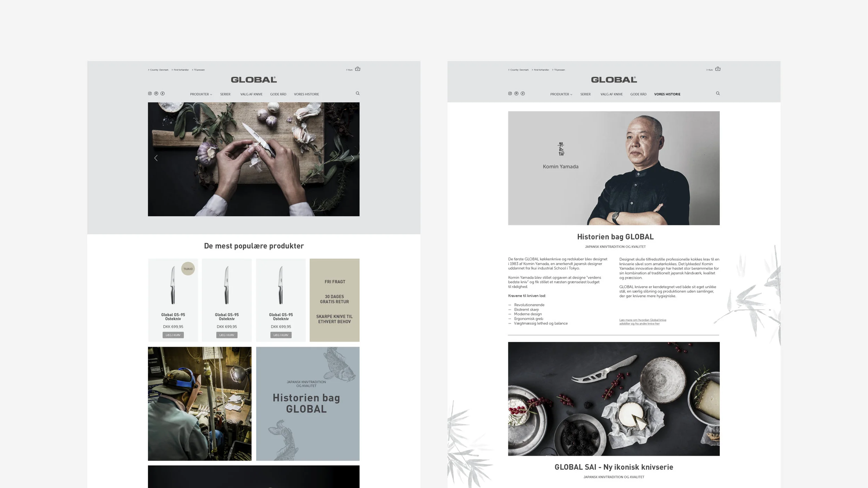Click the GLOBAL logo on the homepage mockup
This screenshot has height=488, width=868.
click(254, 79)
